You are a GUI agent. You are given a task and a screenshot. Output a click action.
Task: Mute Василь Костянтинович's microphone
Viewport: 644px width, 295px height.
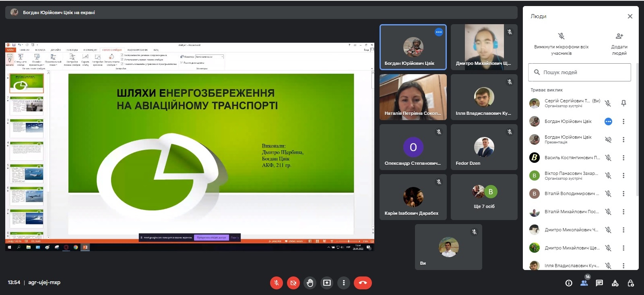pyautogui.click(x=608, y=158)
